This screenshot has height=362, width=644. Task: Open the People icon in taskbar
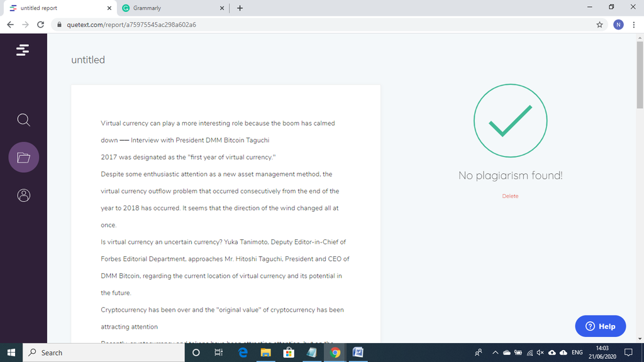coord(479,353)
